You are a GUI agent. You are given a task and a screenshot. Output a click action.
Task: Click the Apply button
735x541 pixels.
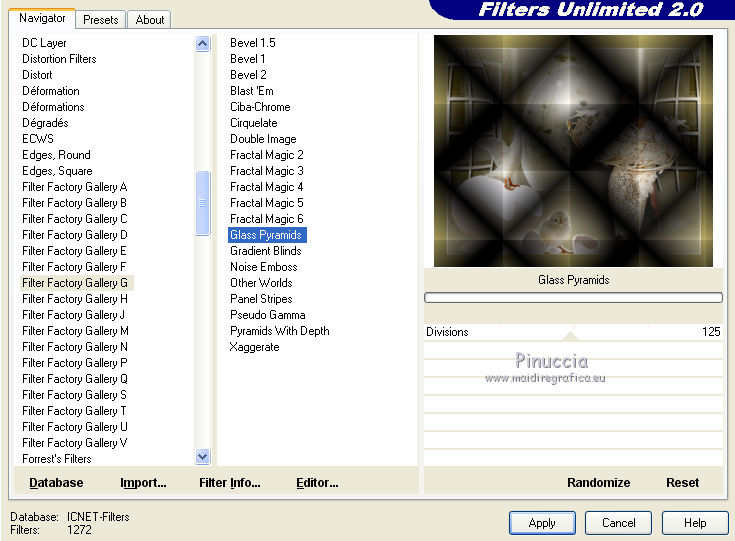point(542,523)
